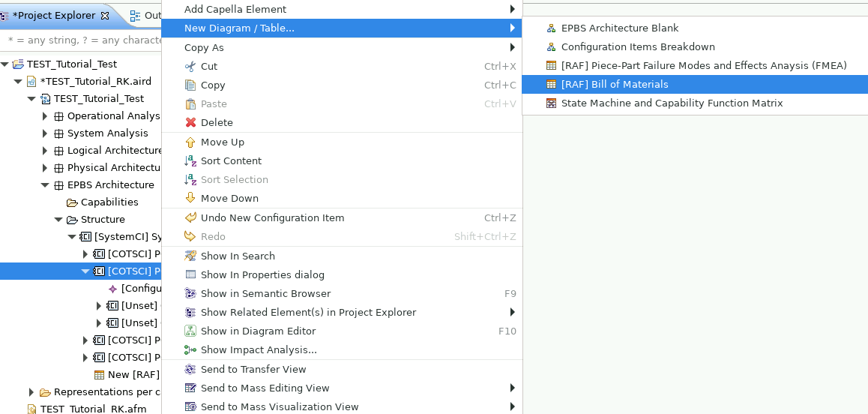Click the EPBS Architecture Blank diagram icon
Screen dimensions: 868x414
pos(551,28)
